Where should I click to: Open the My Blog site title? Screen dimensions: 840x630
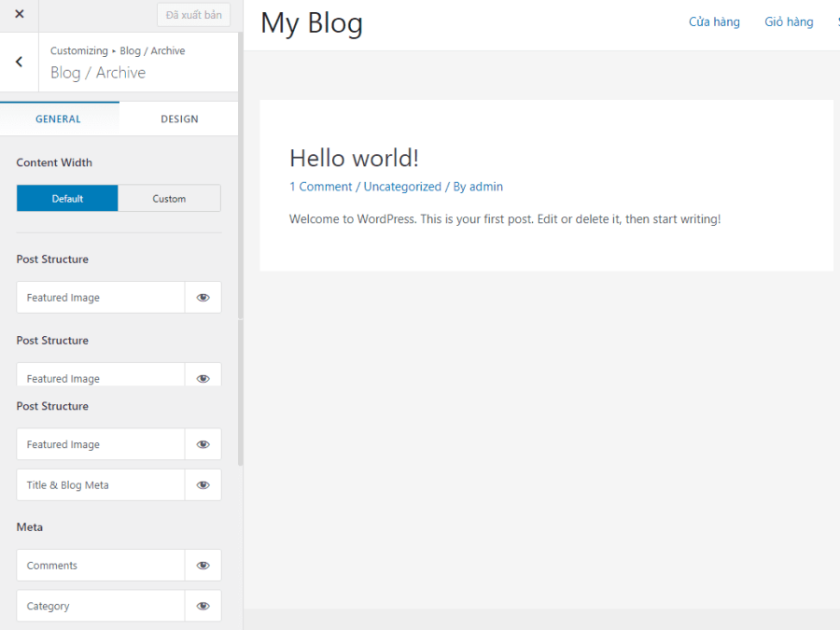(x=311, y=23)
